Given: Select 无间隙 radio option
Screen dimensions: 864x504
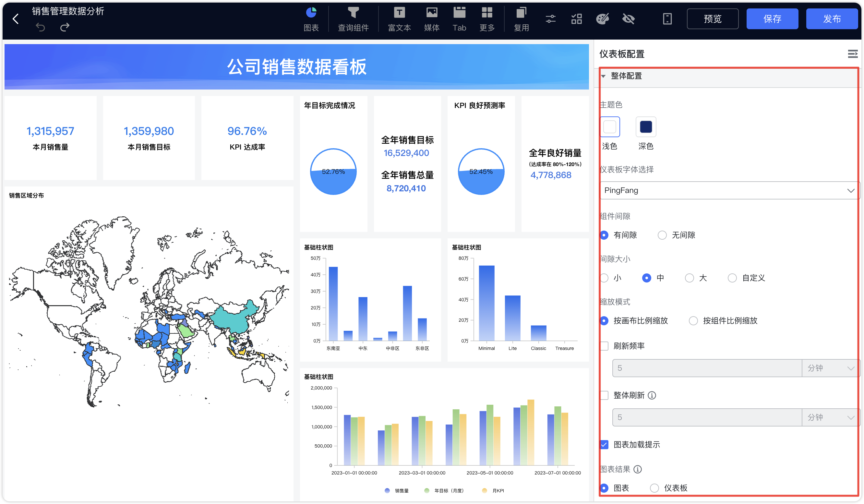Looking at the screenshot, I should click(x=662, y=235).
